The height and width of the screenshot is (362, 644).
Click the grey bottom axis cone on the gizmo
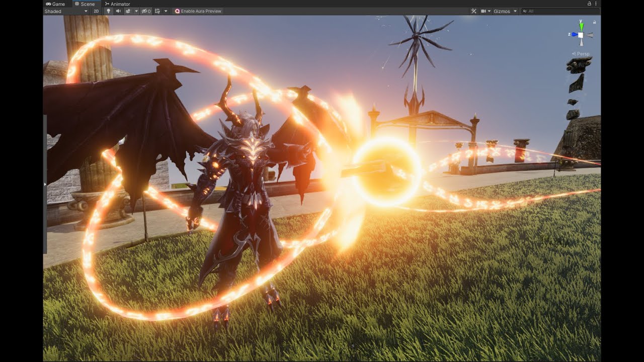click(x=581, y=43)
